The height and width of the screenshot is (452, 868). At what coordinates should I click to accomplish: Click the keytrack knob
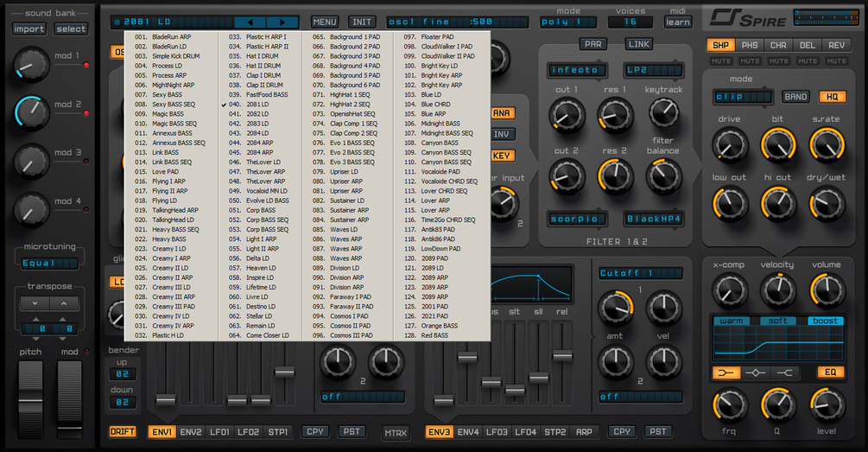[x=663, y=113]
